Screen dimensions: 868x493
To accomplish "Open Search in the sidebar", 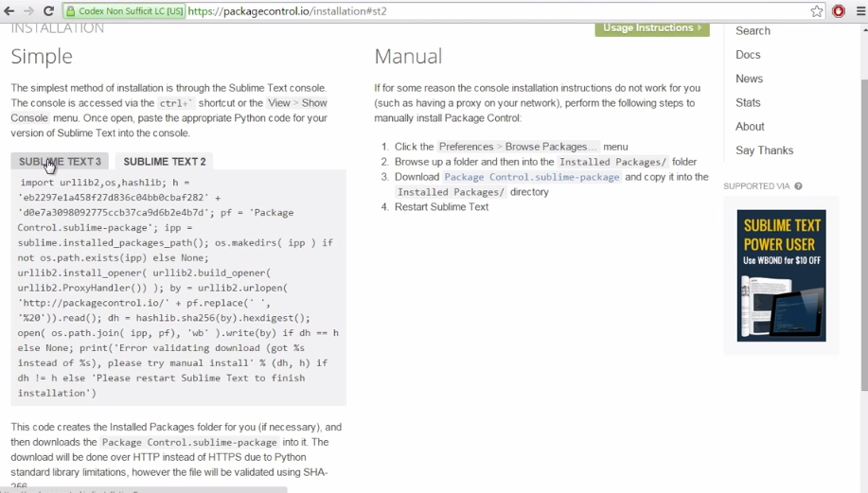I will pyautogui.click(x=753, y=31).
